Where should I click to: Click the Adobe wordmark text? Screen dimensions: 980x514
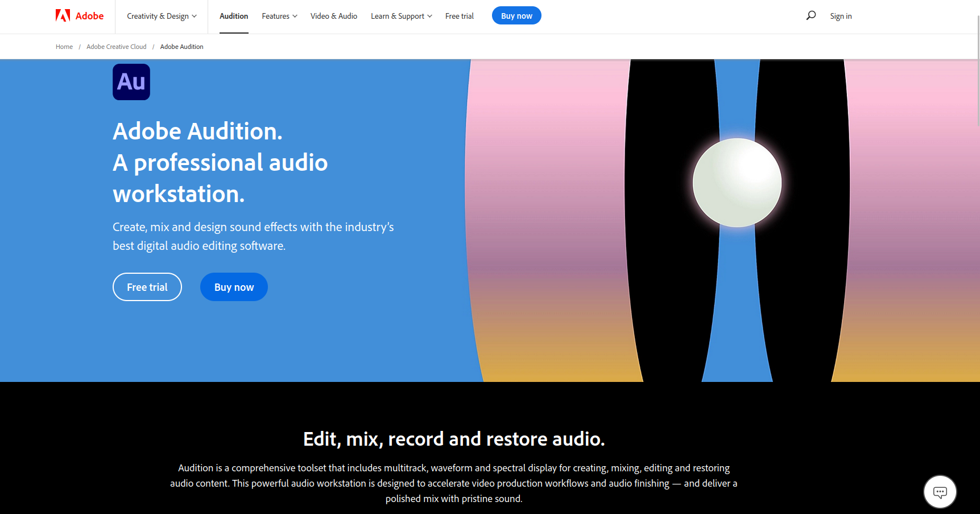coord(89,16)
